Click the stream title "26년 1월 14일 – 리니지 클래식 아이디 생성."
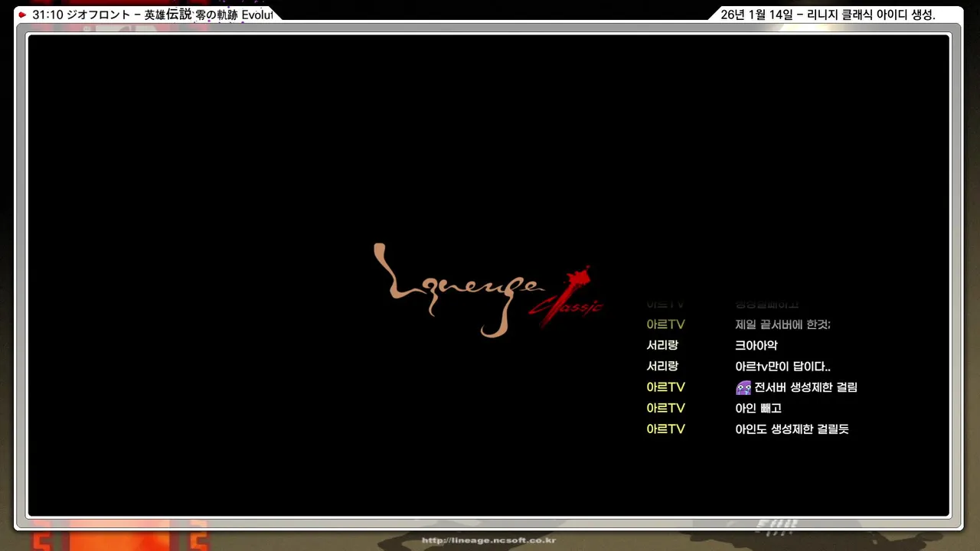This screenshot has height=551, width=980. [x=828, y=15]
